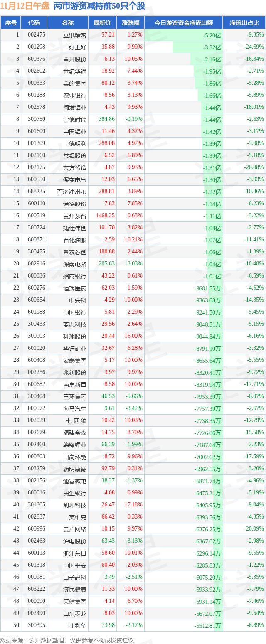Select stock name 沪电股份
This screenshot has width=266, height=644.
click(x=75, y=541)
